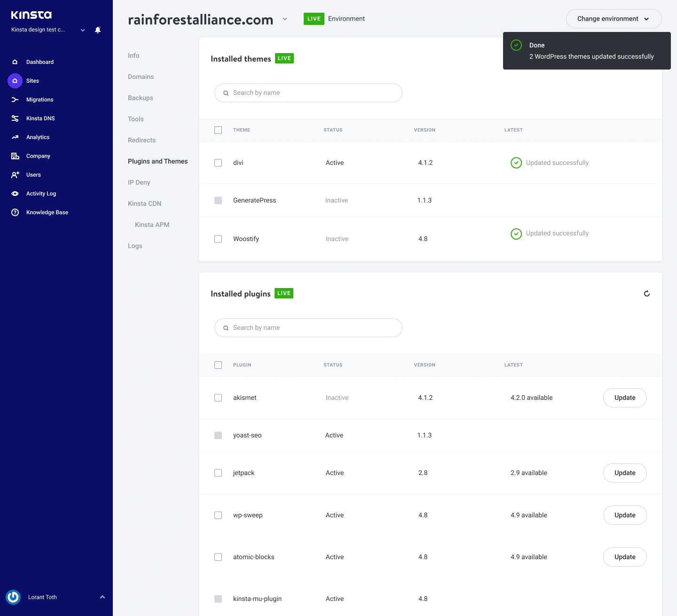The image size is (677, 616).
Task: Click the plugins search magnifier icon
Action: [x=226, y=328]
